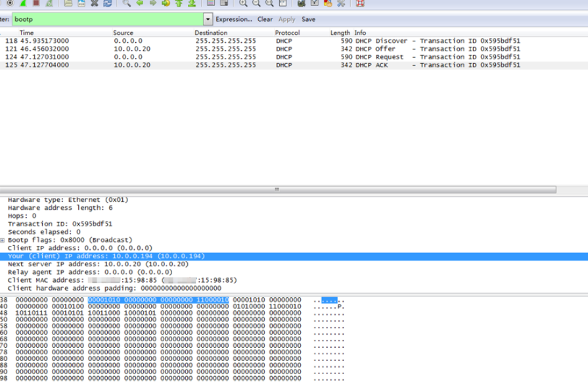Image resolution: width=588 pixels, height=382 pixels.
Task: Reload this capture file
Action: point(108,3)
